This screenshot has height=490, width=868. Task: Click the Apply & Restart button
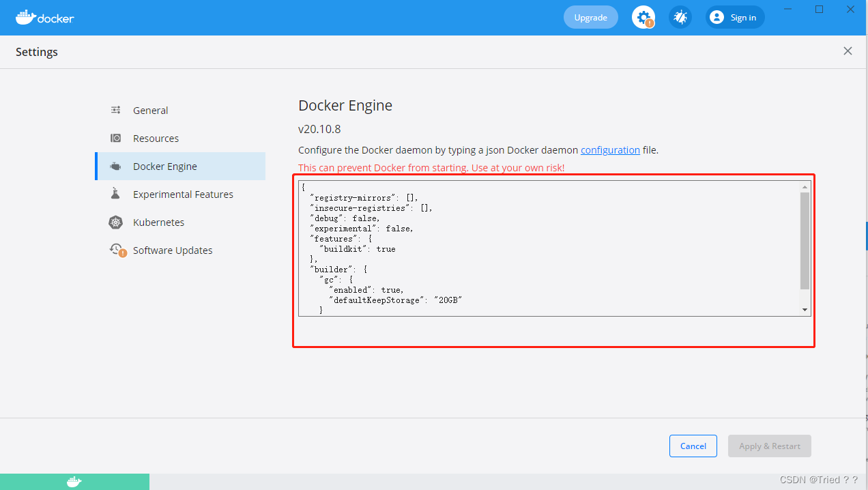coord(770,446)
